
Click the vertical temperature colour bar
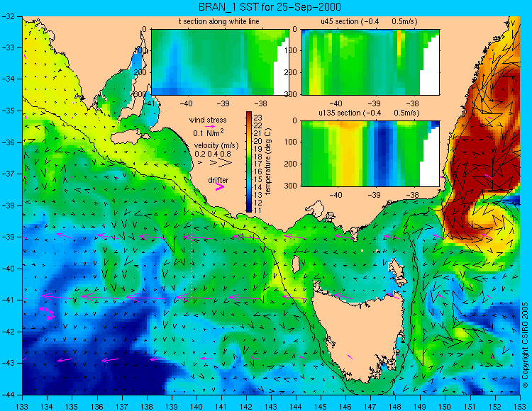(x=249, y=162)
